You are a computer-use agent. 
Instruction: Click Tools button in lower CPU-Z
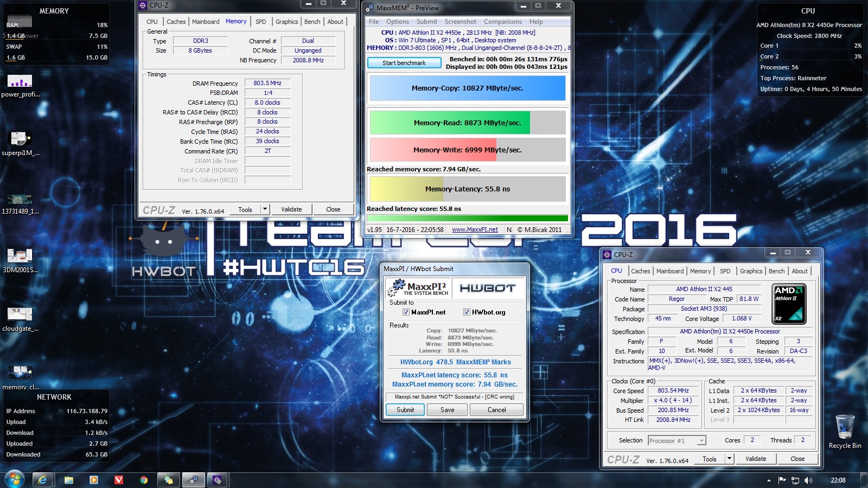(710, 459)
